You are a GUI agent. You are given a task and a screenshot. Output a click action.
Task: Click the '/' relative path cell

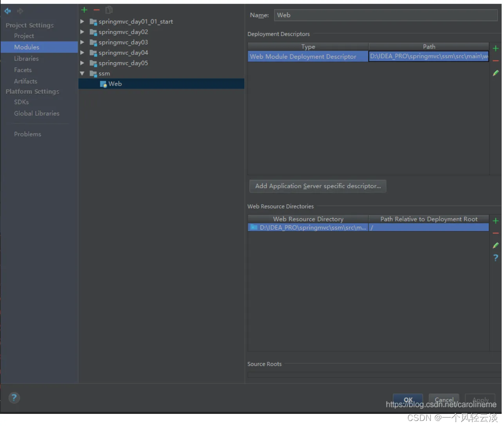(429, 228)
